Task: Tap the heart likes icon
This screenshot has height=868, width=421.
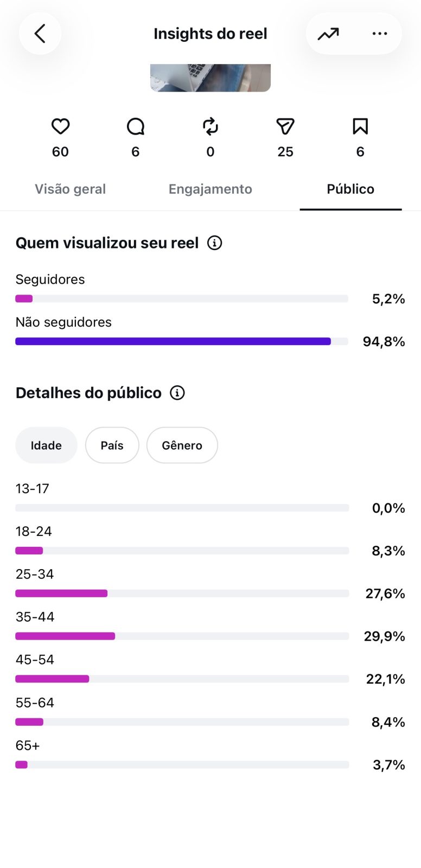Action: (x=60, y=126)
